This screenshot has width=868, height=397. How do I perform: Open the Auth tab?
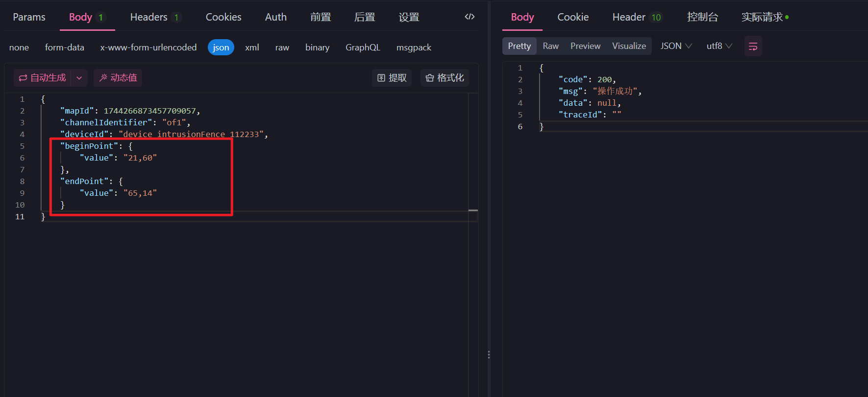[x=276, y=17]
